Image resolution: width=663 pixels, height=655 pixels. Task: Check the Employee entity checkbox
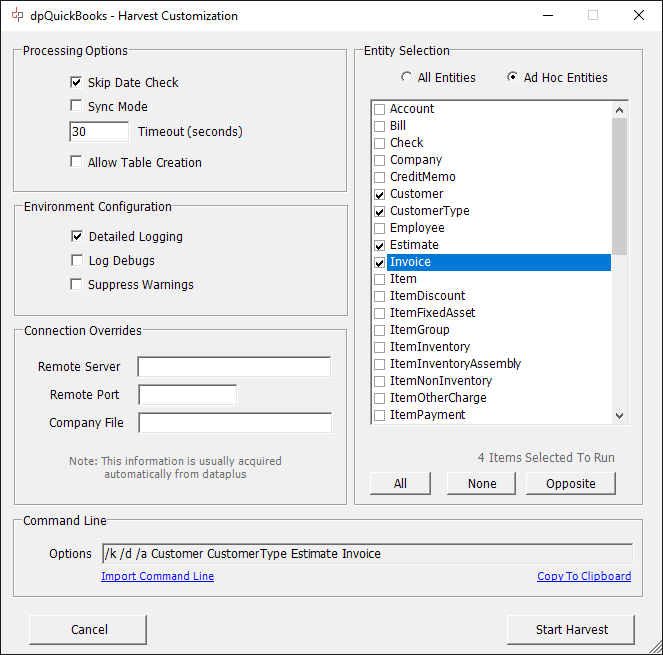coord(380,228)
